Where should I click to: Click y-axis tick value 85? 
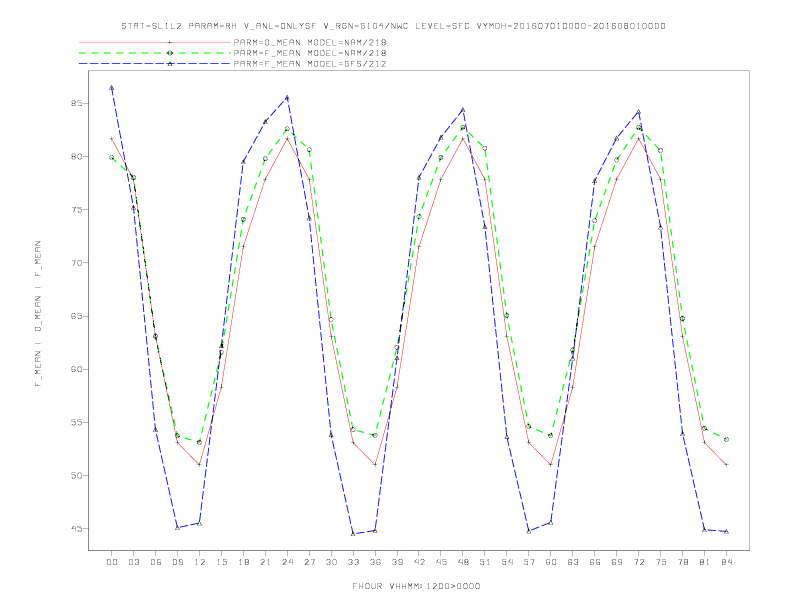point(77,104)
